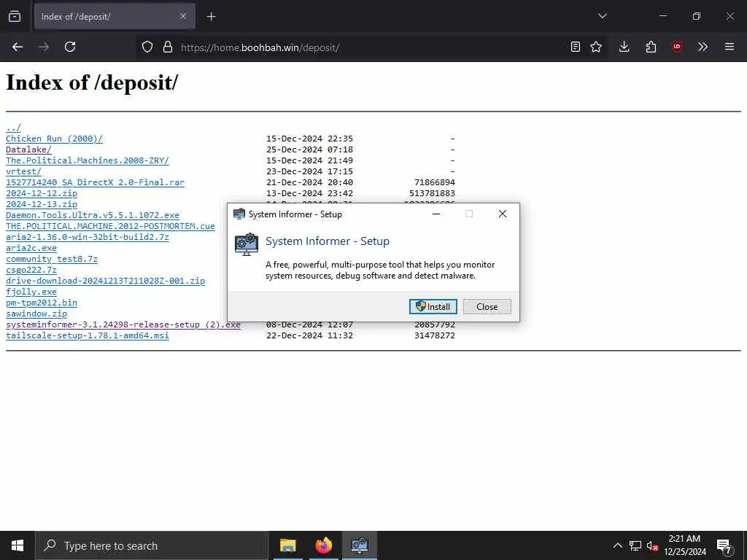Click the muted volume tray icon
The image size is (747, 560).
click(x=652, y=545)
